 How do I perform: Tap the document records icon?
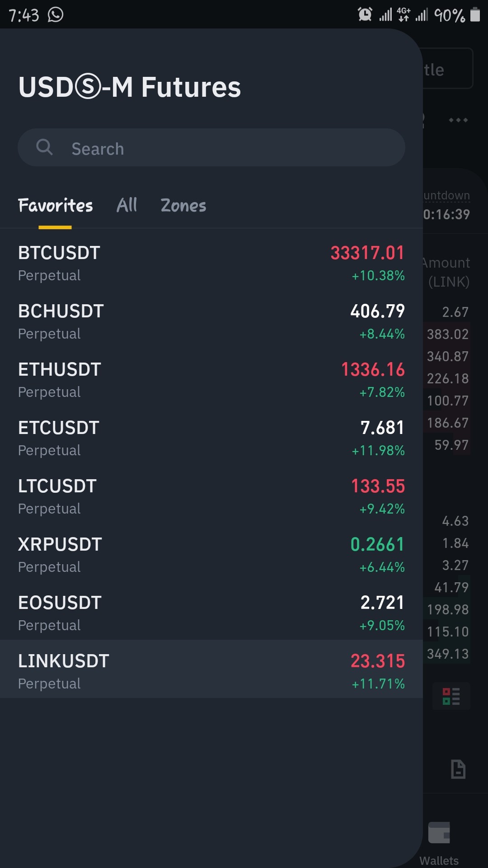click(458, 769)
